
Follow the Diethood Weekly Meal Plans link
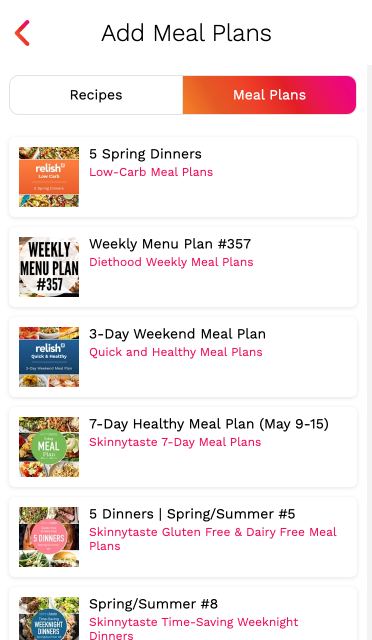171,262
